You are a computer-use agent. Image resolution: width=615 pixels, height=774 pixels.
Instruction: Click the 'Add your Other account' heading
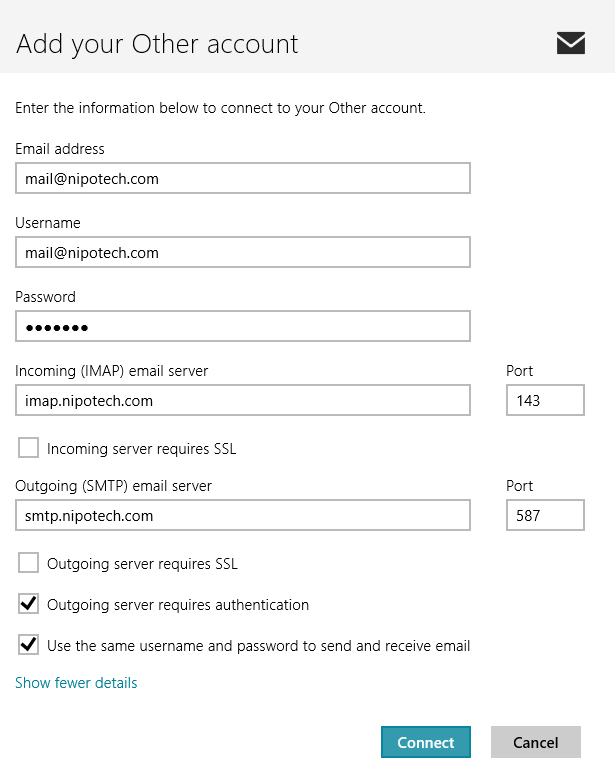coord(157,44)
